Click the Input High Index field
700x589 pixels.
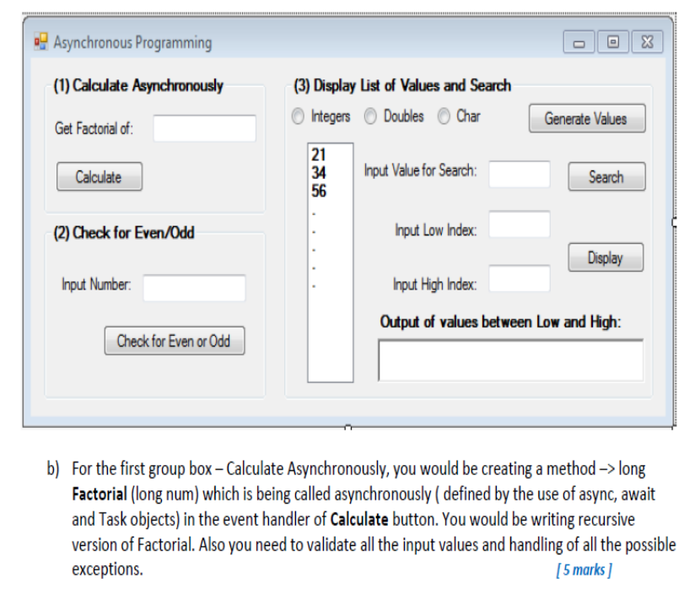point(520,278)
